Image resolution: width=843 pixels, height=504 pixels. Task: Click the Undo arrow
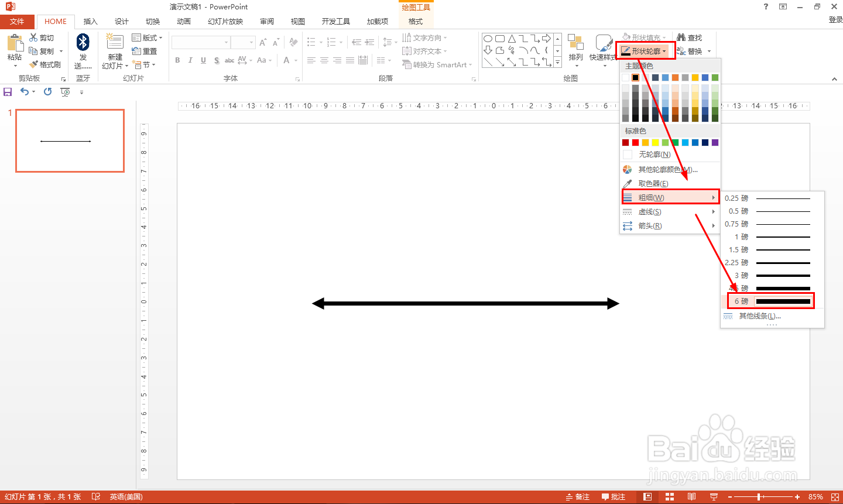(x=25, y=91)
